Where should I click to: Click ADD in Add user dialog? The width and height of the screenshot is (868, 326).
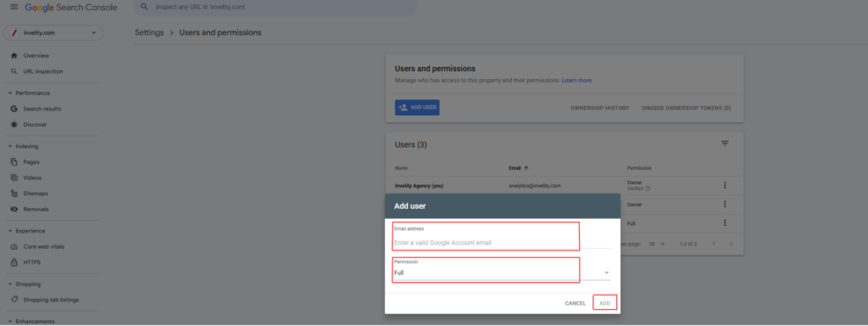[604, 303]
